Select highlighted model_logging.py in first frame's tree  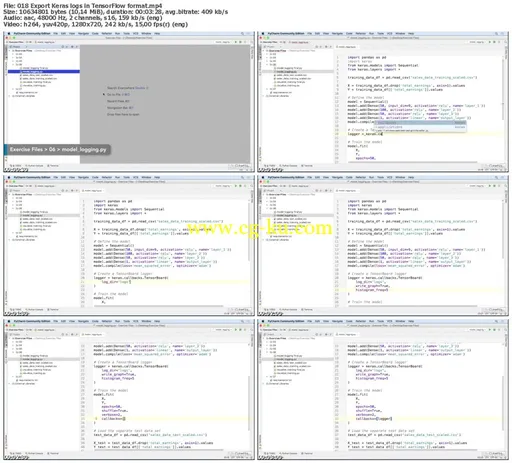(44, 72)
